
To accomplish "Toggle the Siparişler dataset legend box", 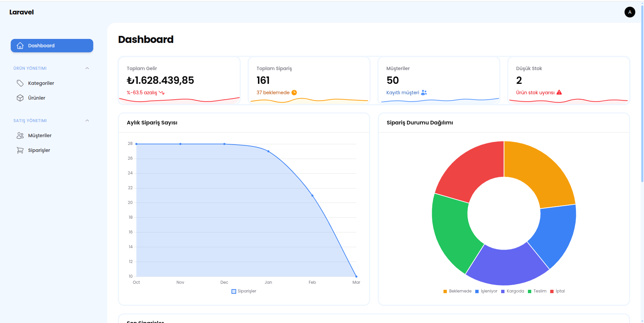I will [234, 291].
